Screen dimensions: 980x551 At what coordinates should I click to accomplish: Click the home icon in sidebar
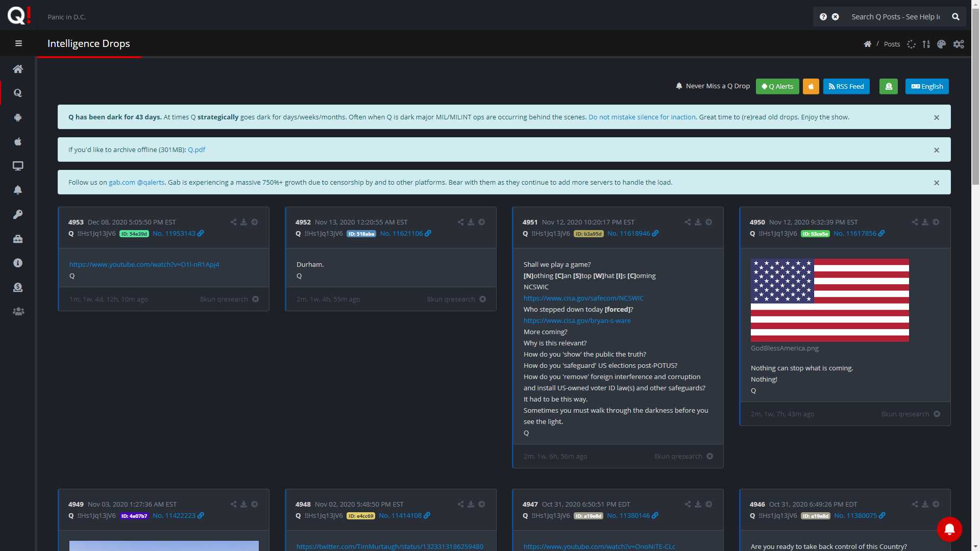pyautogui.click(x=18, y=69)
